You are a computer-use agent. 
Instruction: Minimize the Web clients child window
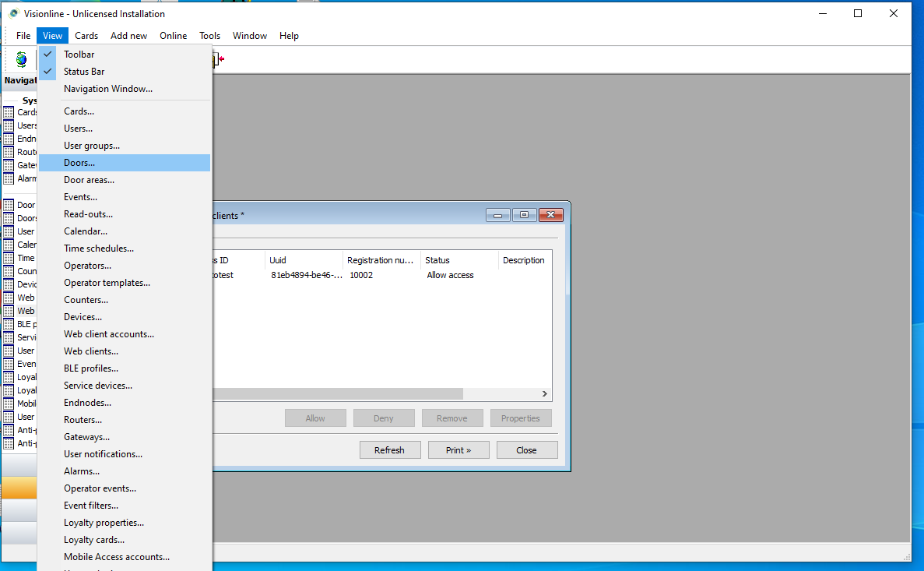(497, 215)
